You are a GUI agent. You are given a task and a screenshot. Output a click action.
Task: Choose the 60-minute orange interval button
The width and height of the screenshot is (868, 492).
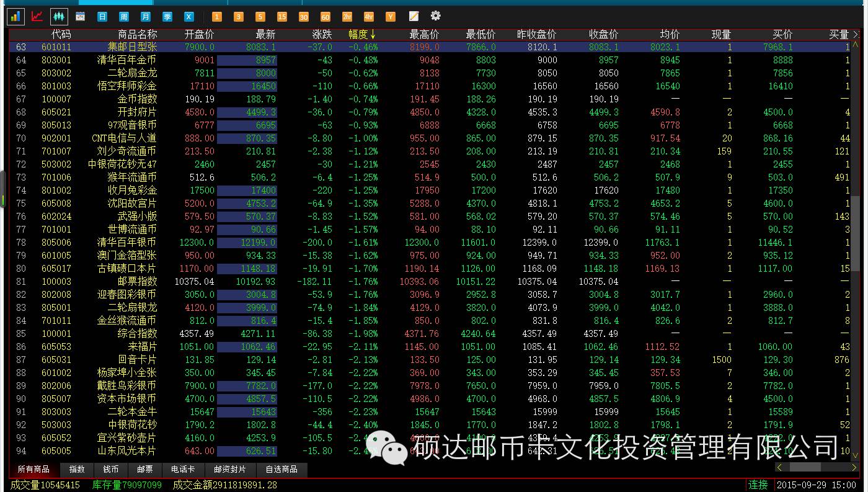click(x=325, y=17)
